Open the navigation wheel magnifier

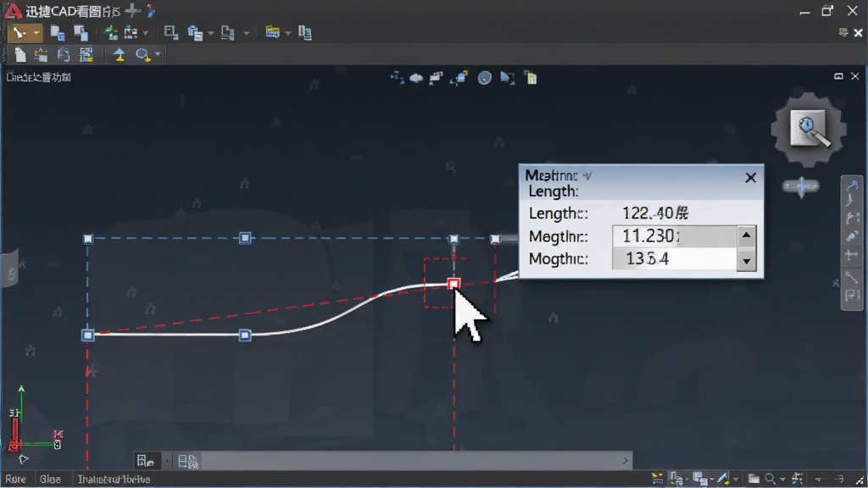[810, 130]
